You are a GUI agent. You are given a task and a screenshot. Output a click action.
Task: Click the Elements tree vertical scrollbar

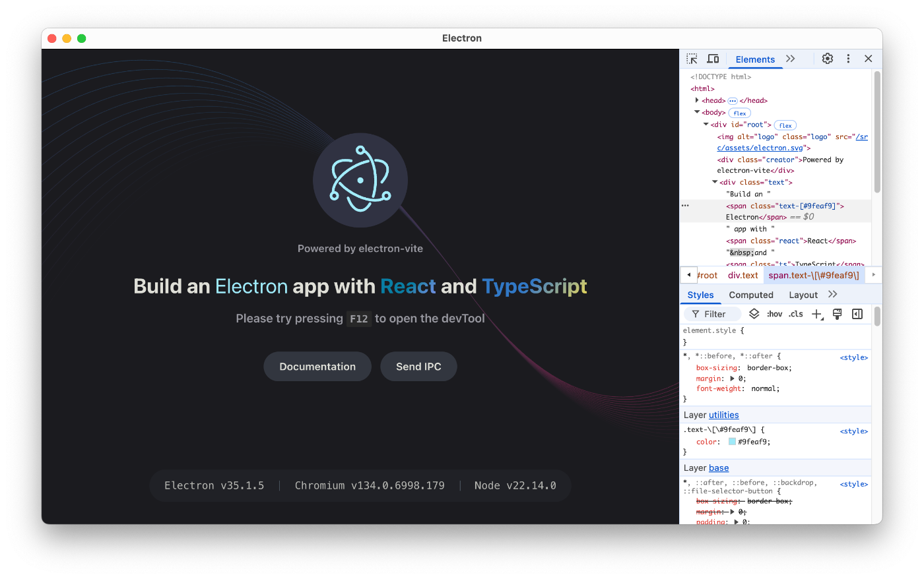pos(877,132)
